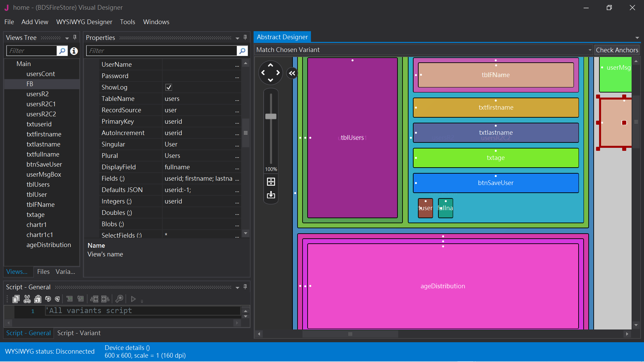Click the Check Anchors button
Screen dimensions: 644x362
[616, 50]
